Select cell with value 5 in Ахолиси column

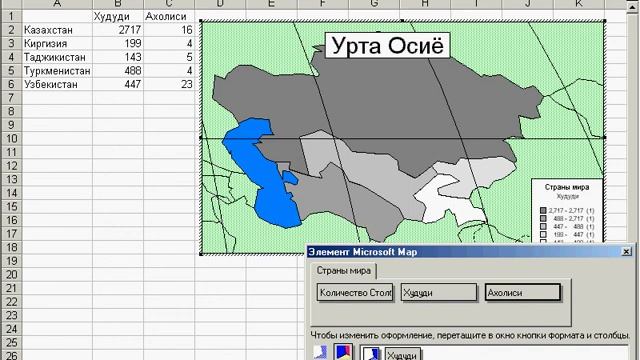click(169, 57)
